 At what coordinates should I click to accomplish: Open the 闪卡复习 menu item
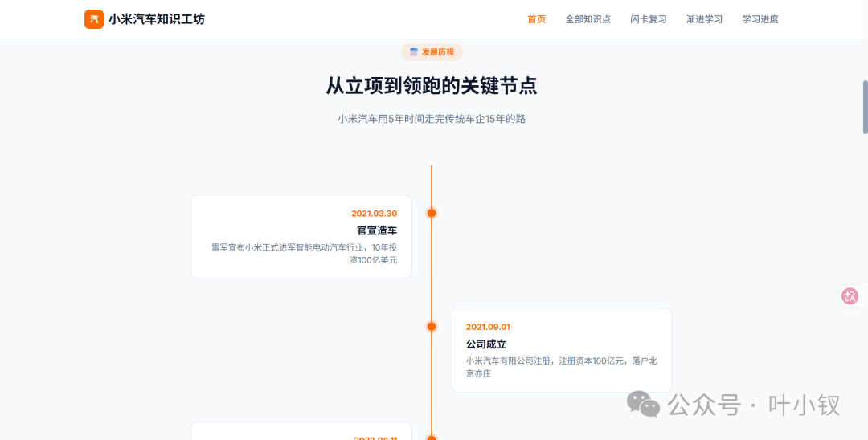[x=649, y=19]
